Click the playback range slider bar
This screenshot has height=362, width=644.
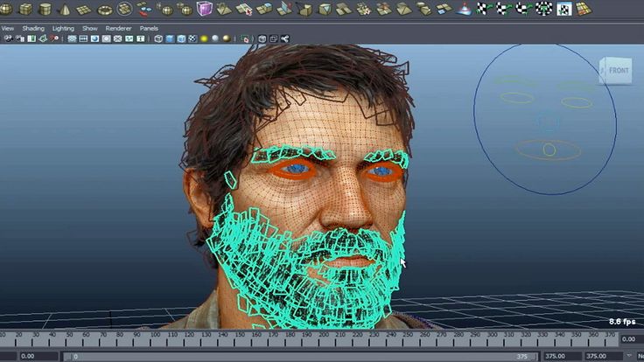[262, 356]
